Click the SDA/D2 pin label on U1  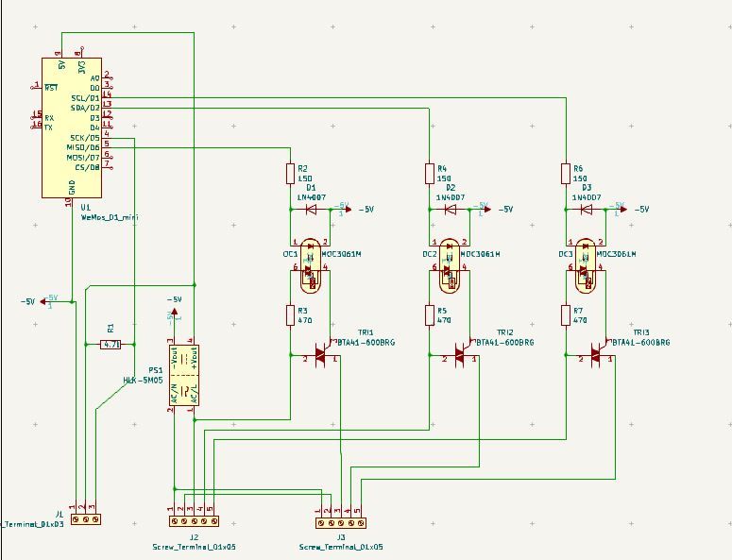[x=85, y=109]
